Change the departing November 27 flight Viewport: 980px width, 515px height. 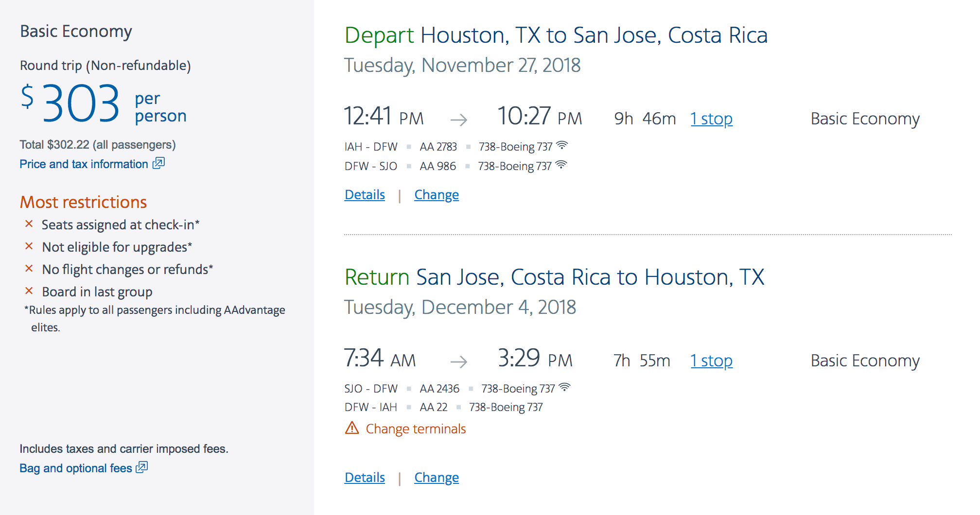point(437,195)
